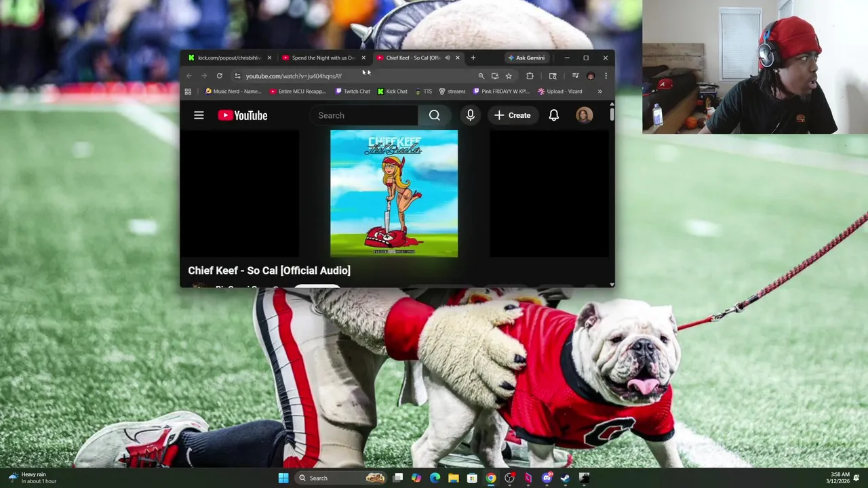Focus the YouTube search field

[365, 115]
